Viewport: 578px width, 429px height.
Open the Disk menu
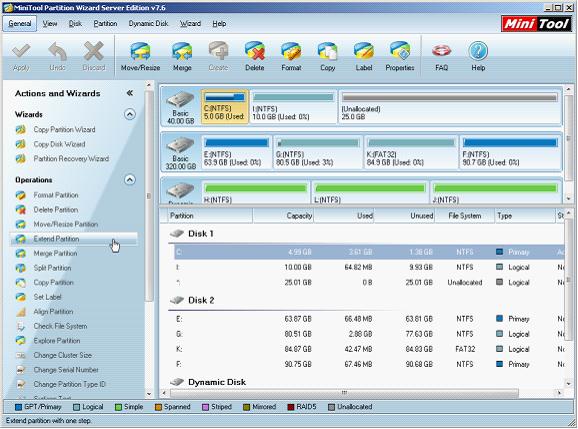[x=75, y=24]
